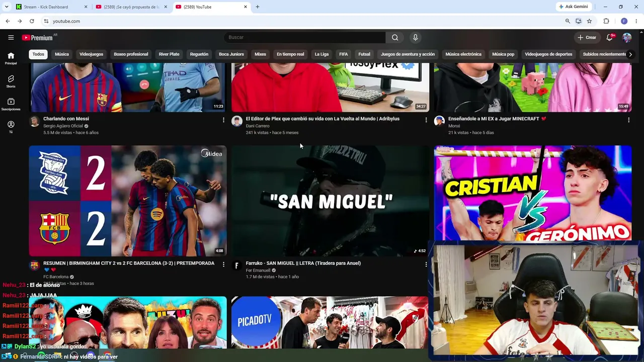Open options for Enseñandole a MI EX video
This screenshot has width=644, height=362.
tap(628, 120)
